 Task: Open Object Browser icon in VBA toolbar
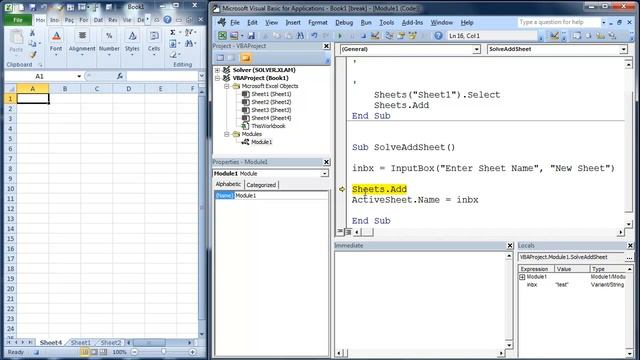click(x=413, y=36)
